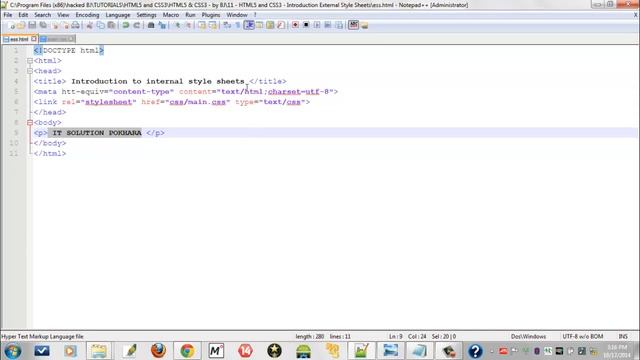Open the File menu

[8, 15]
